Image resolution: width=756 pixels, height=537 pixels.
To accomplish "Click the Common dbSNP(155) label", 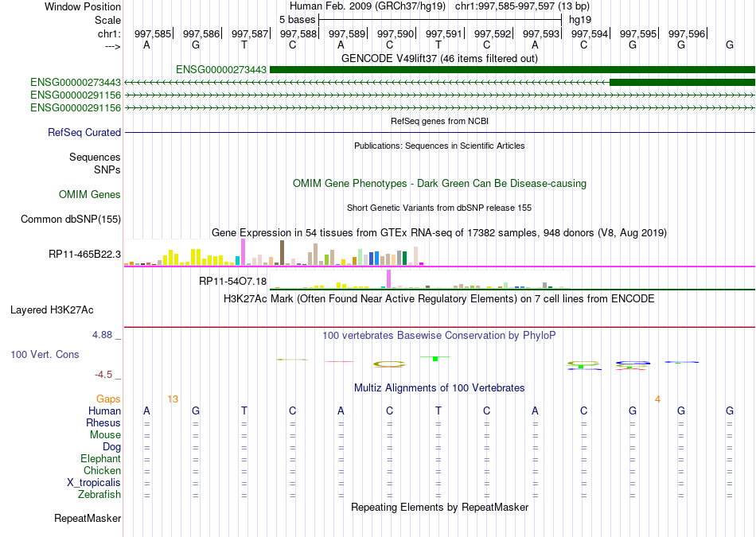I will pyautogui.click(x=70, y=219).
